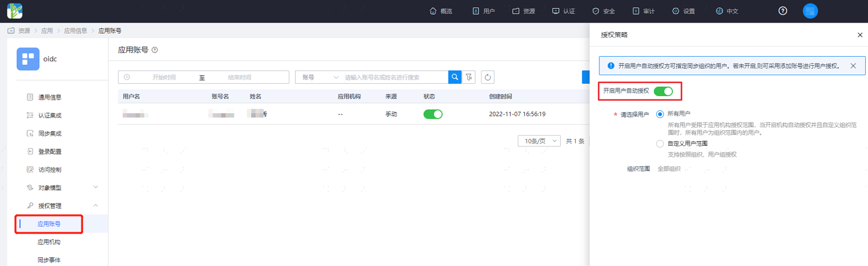Toggle 开启用户自动授权 switch
Screen dimensions: 868x266
point(663,91)
